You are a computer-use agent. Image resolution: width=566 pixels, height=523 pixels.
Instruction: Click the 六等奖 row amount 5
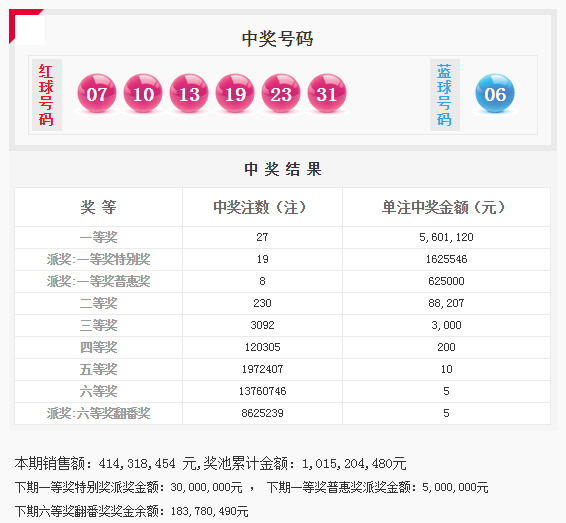(x=446, y=391)
